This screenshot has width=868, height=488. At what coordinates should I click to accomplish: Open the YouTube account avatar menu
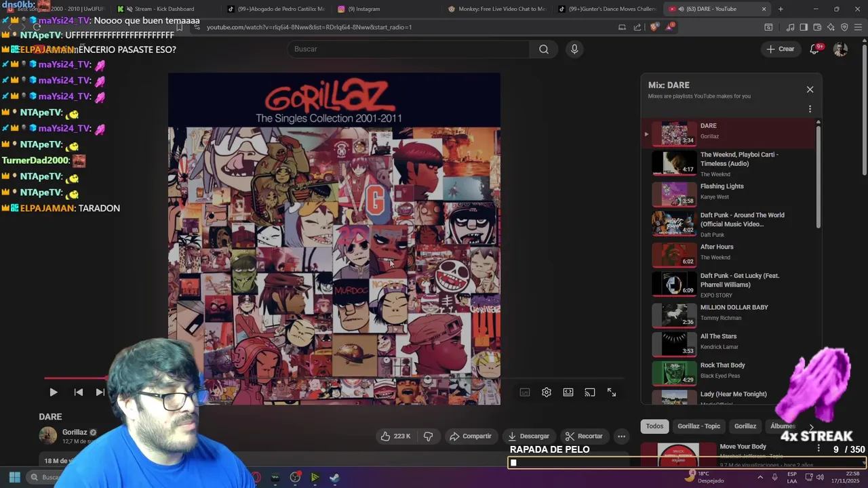[x=840, y=49]
